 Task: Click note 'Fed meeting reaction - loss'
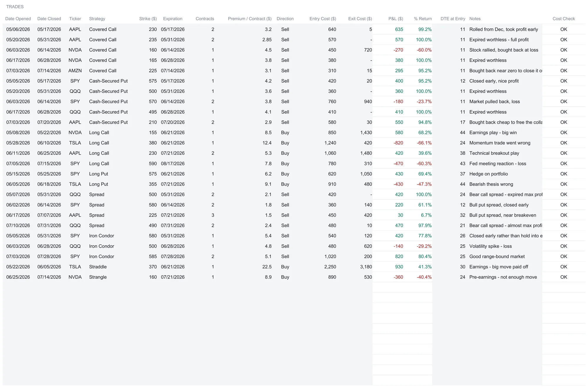498,164
